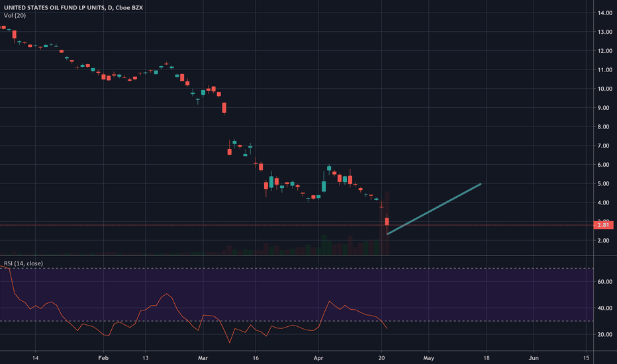Click the 11.00 price axis label

coord(605,69)
